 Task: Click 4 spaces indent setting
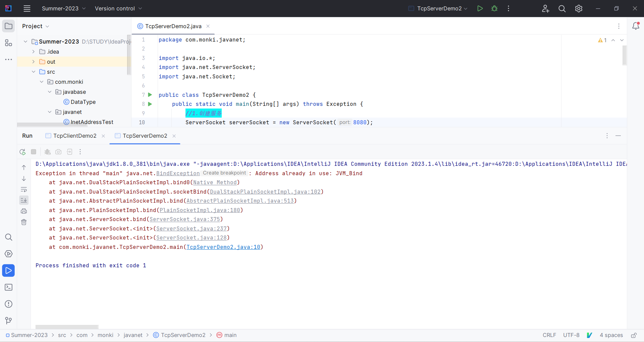pyautogui.click(x=611, y=335)
